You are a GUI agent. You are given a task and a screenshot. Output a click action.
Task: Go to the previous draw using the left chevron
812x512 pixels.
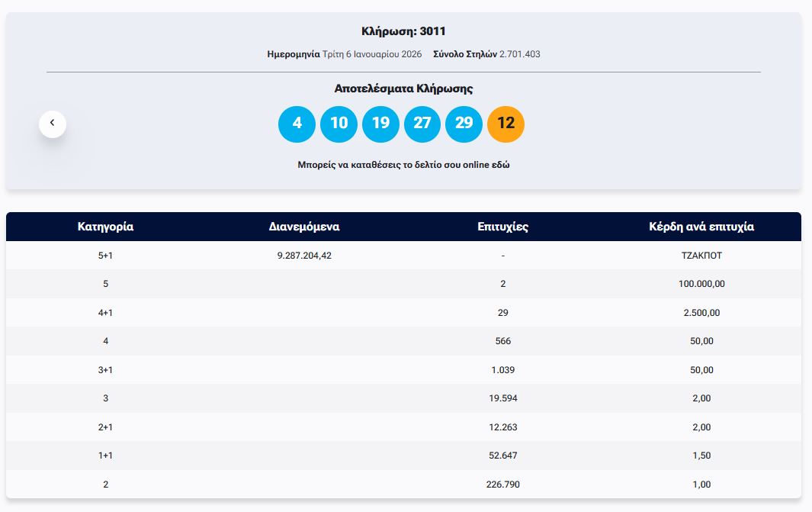pos(53,124)
